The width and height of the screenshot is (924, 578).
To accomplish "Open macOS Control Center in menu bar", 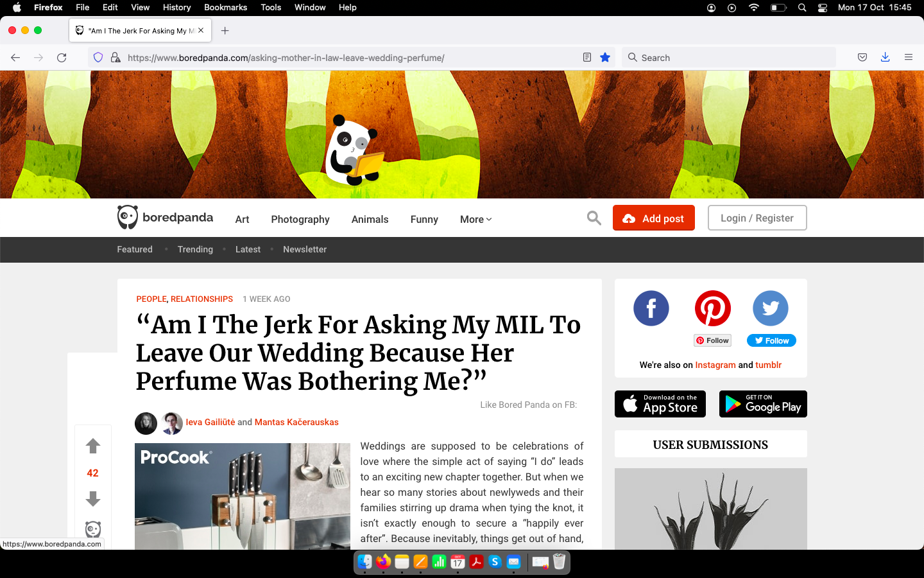I will pos(823,8).
